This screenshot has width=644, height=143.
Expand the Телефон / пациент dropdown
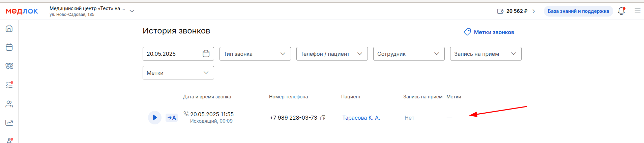(332, 54)
